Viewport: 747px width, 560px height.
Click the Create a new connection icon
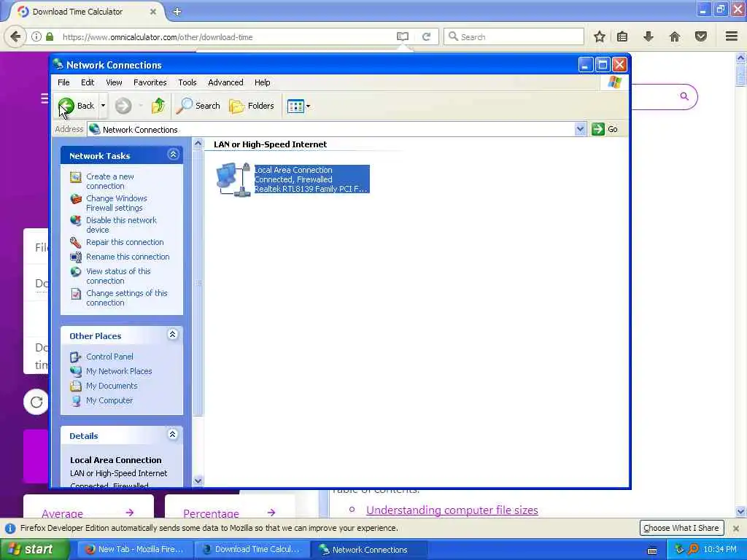76,177
